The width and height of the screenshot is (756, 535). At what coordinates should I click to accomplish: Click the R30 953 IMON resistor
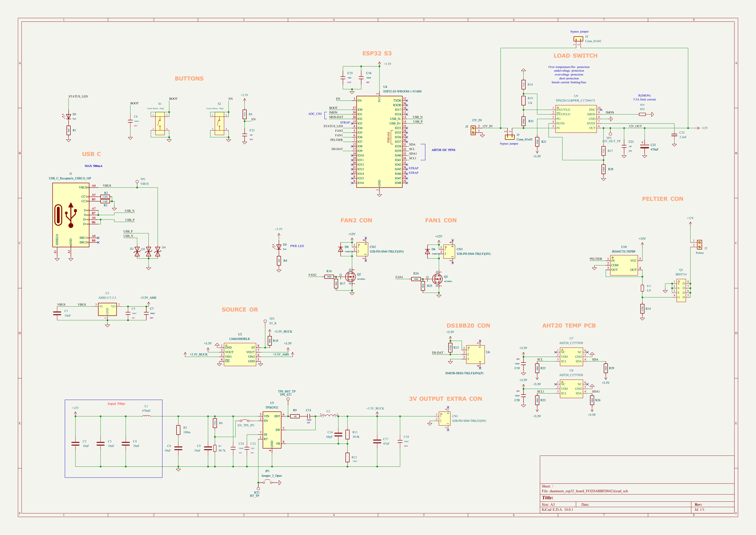(x=642, y=114)
